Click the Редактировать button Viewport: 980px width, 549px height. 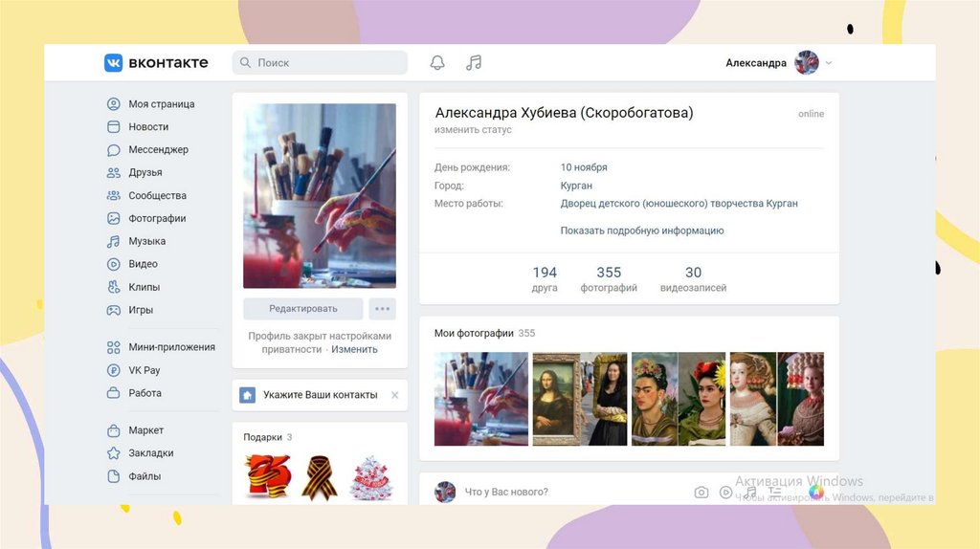[303, 309]
